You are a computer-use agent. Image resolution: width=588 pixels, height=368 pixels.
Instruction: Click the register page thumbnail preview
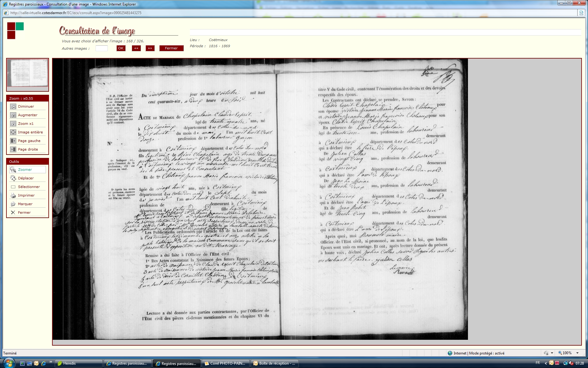click(x=28, y=73)
